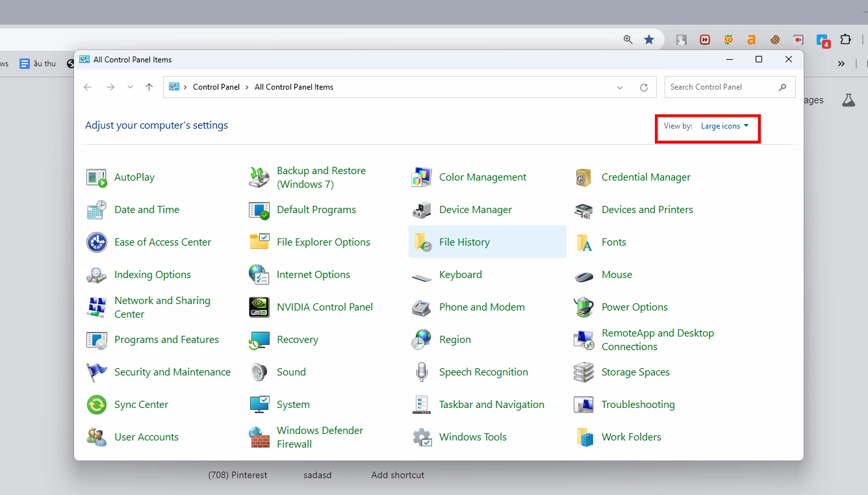Click All Control Panel Items breadcrumb
Viewport: 868px width, 495px height.
tap(294, 87)
